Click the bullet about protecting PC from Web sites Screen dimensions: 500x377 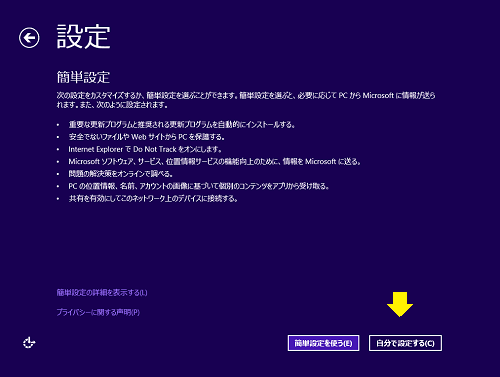(147, 137)
